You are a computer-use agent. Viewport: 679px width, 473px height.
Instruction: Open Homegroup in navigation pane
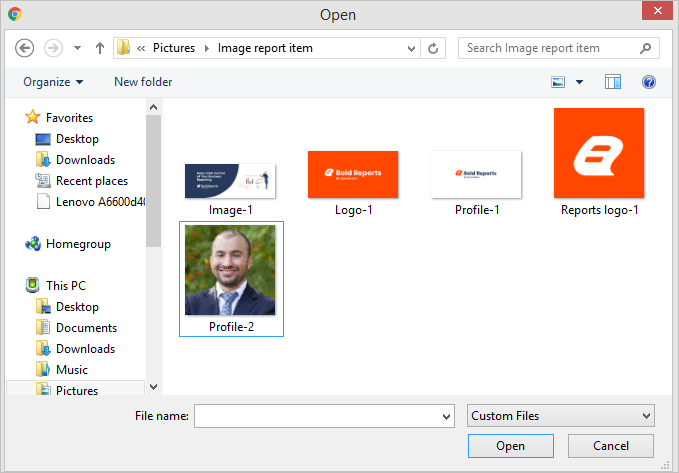pyautogui.click(x=78, y=244)
